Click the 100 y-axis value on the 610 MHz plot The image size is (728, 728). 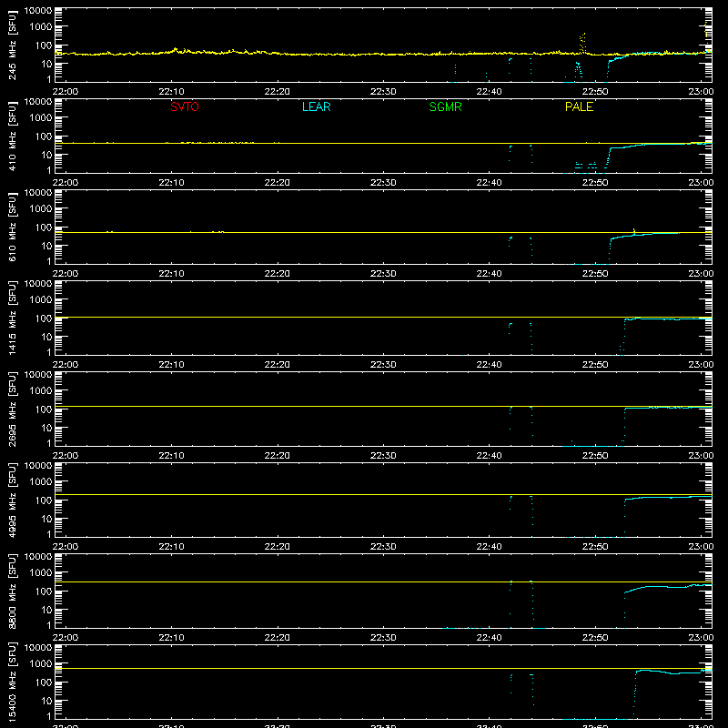pos(44,227)
